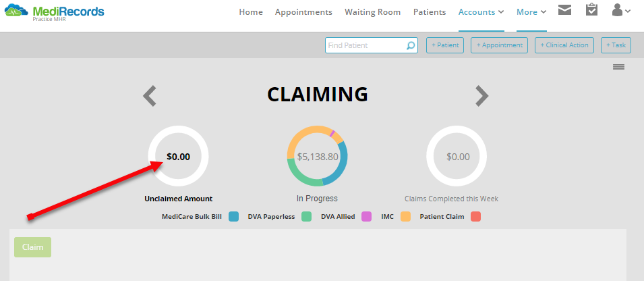Go to previous dashboard with left chevron
This screenshot has height=281, width=644.
pyautogui.click(x=150, y=96)
